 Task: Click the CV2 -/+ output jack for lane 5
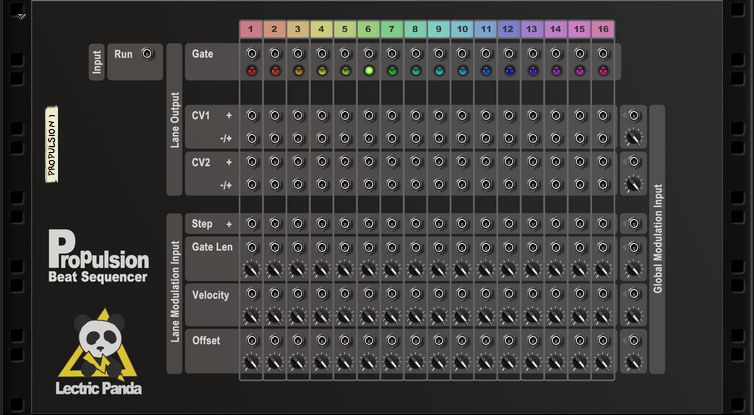[345, 185]
